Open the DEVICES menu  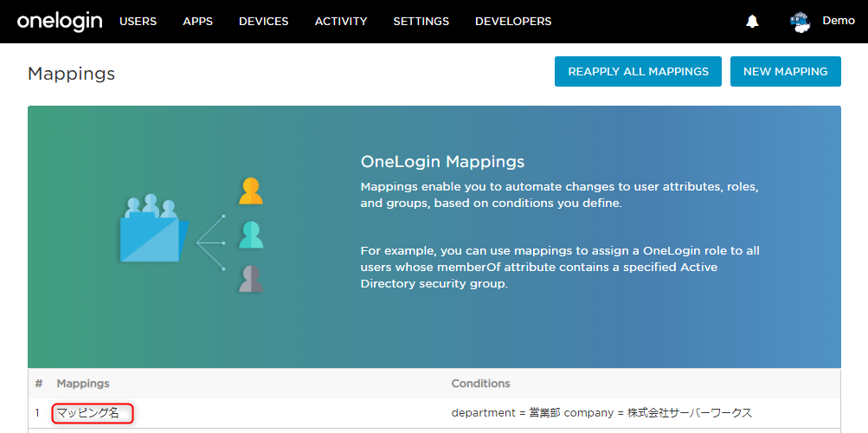(263, 22)
